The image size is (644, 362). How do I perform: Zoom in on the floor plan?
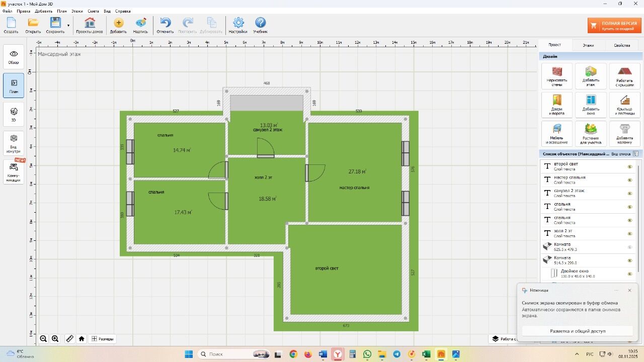click(55, 339)
